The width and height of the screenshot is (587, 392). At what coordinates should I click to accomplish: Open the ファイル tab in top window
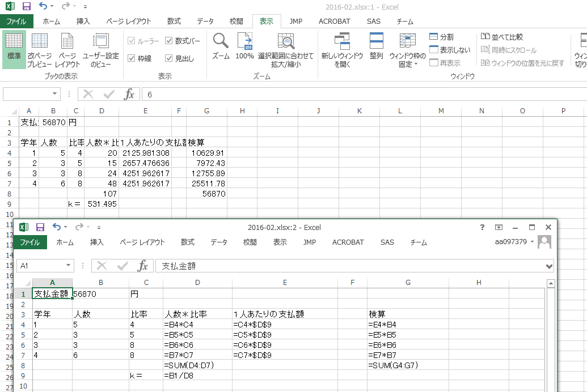click(x=16, y=22)
